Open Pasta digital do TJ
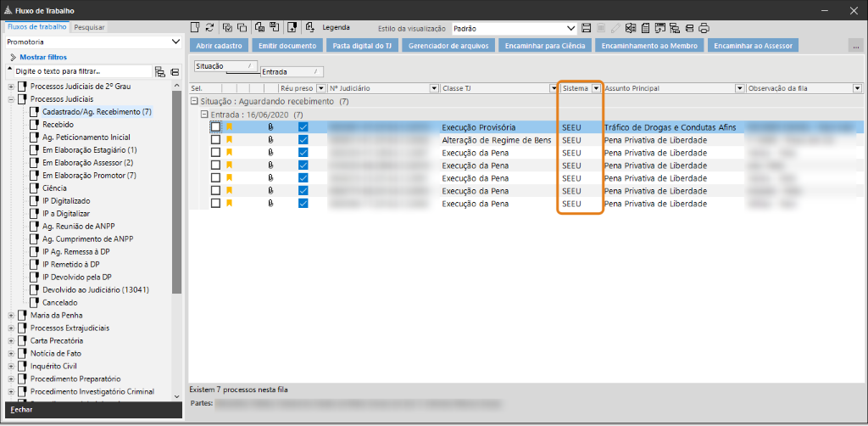Viewport: 868px width, 426px height. coord(362,46)
